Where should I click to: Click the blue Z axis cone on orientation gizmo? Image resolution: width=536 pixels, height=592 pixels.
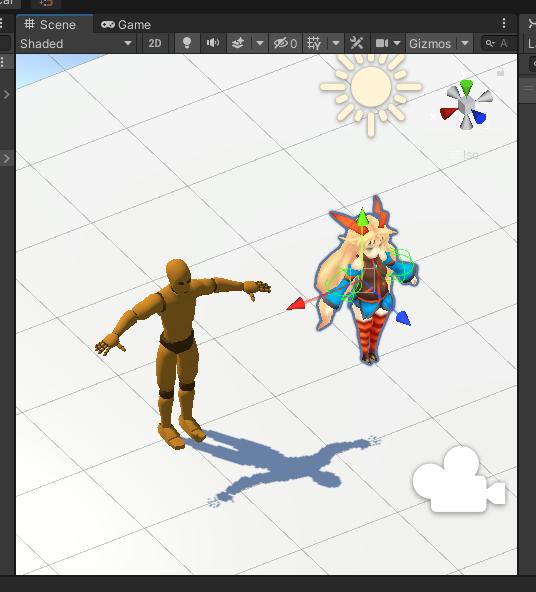(479, 117)
